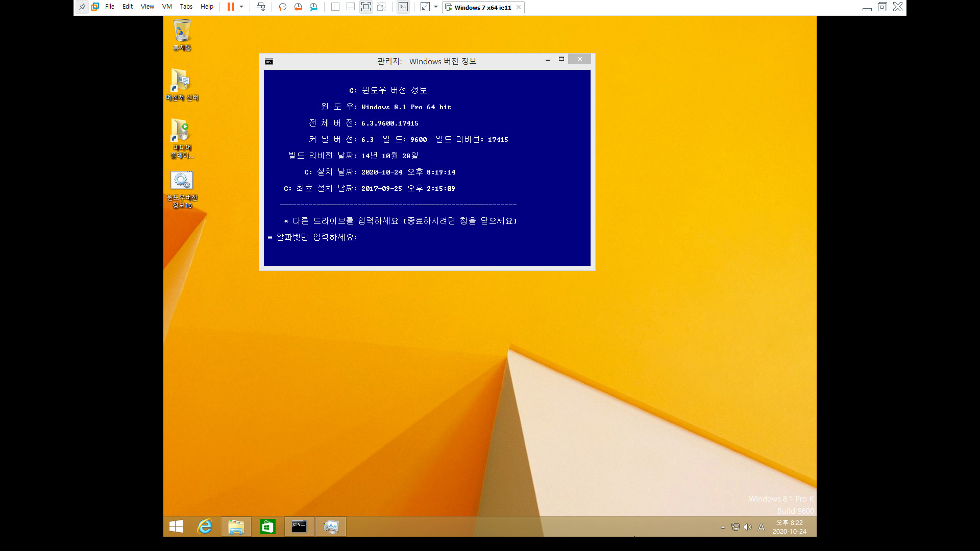Open the View menu
Image resolution: width=980 pixels, height=551 pixels.
coord(148,7)
